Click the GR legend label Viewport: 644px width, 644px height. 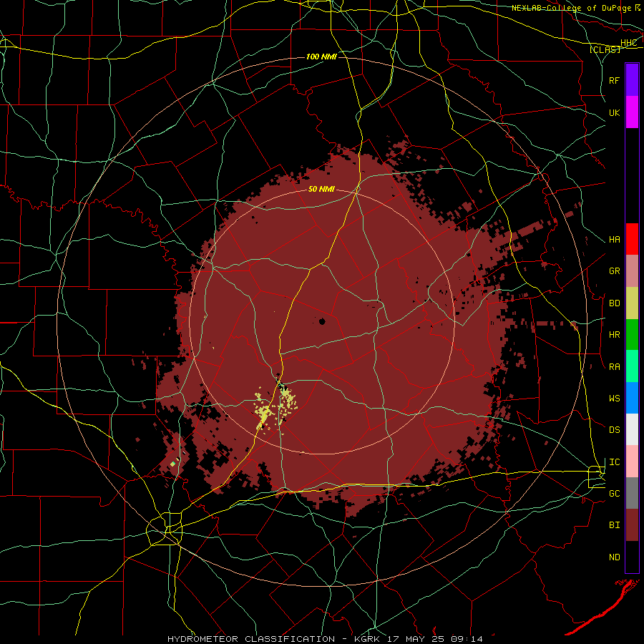tap(615, 271)
